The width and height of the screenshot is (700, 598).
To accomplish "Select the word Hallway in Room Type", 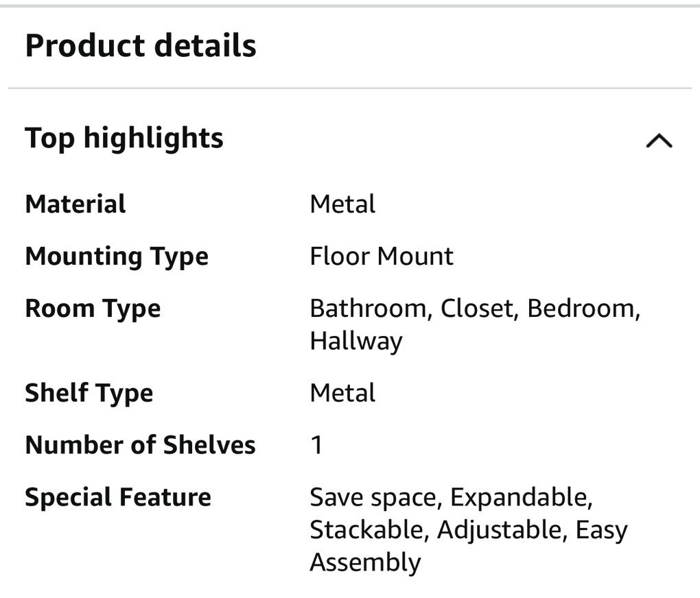I will [355, 341].
